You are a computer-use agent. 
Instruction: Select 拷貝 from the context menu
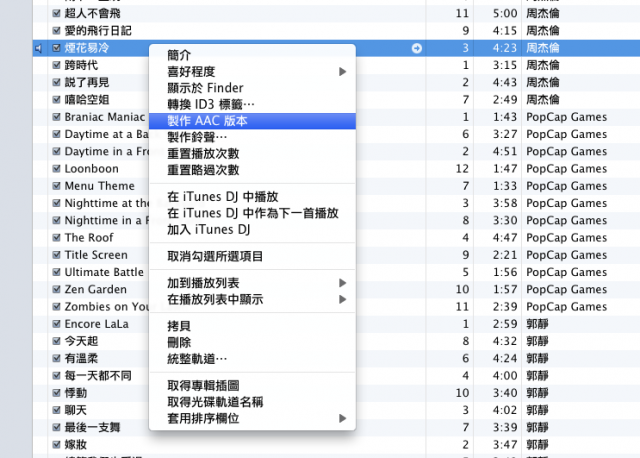coord(252,326)
